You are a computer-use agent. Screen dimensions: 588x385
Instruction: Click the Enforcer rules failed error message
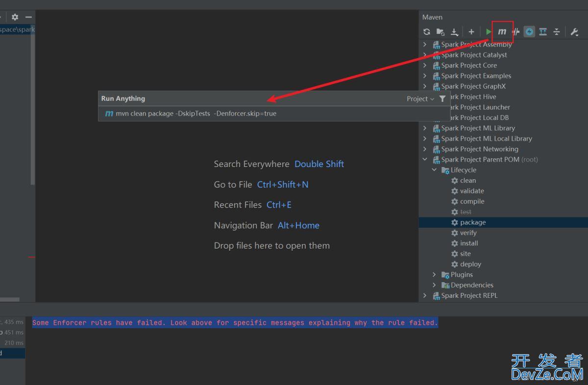tap(235, 323)
